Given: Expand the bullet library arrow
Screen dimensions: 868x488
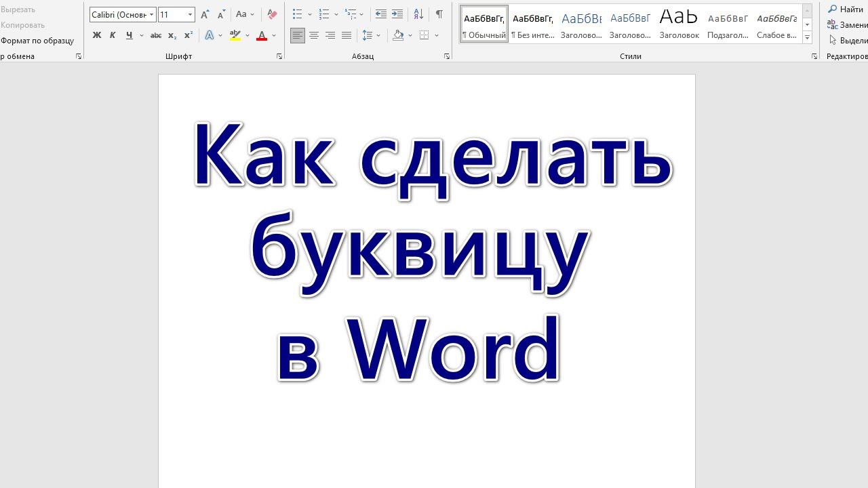Looking at the screenshot, I should click(x=310, y=14).
